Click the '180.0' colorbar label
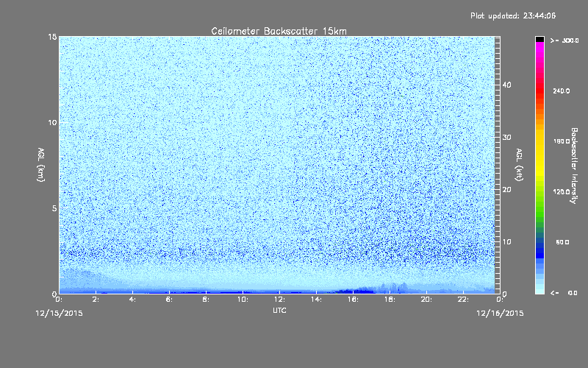 pyautogui.click(x=562, y=141)
